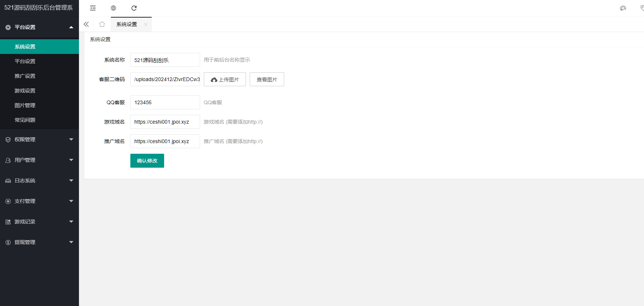Close the 系统设置 tab
Viewport: 644px width, 306px height.
(x=146, y=24)
